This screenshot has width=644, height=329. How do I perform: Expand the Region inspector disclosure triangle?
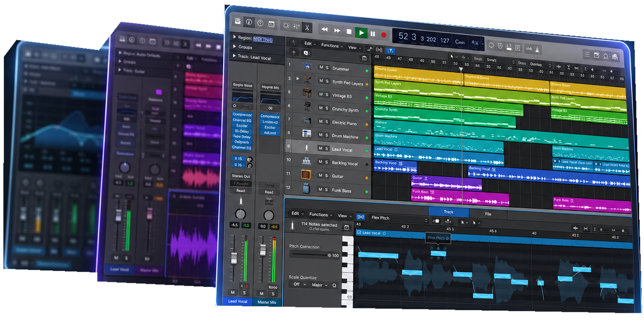pos(234,37)
